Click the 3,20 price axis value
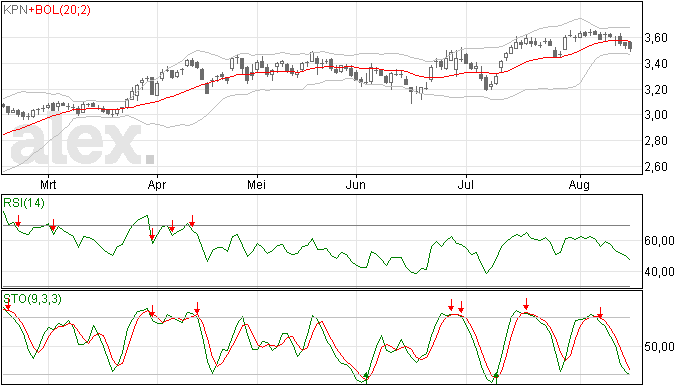This screenshot has width=690, height=387. pyautogui.click(x=656, y=89)
